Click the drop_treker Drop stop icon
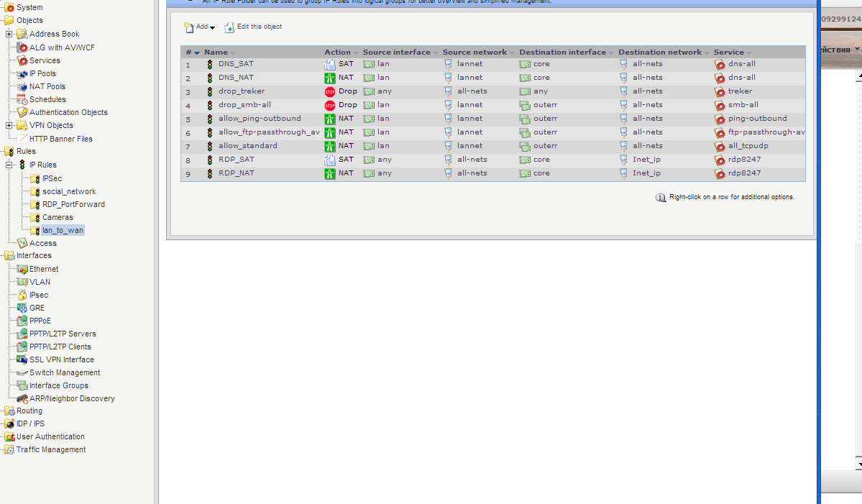Image resolution: width=862 pixels, height=504 pixels. [x=330, y=92]
